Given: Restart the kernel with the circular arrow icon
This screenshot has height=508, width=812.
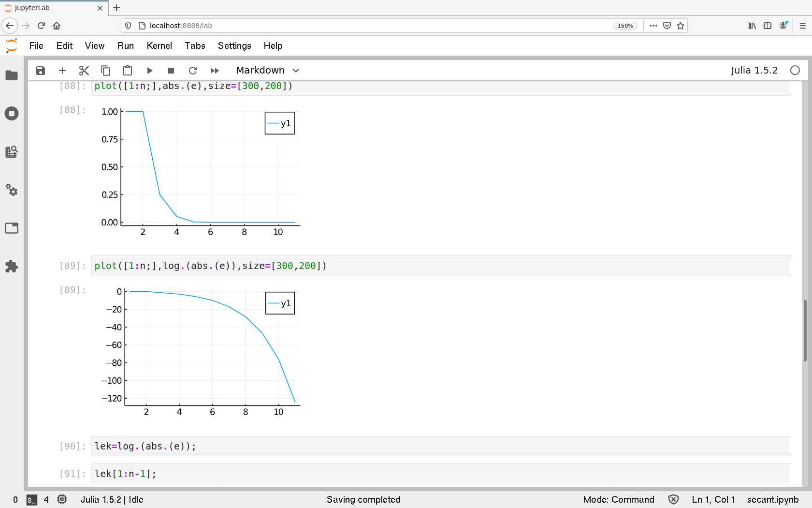Looking at the screenshot, I should pos(193,71).
